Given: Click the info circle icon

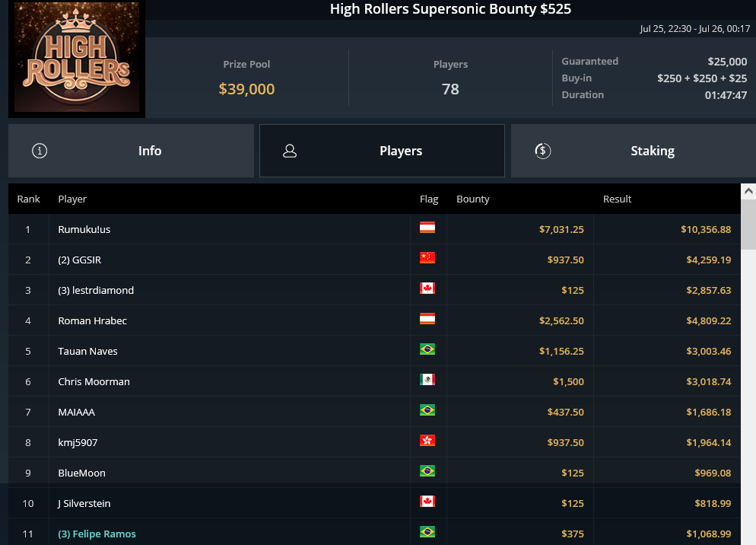Looking at the screenshot, I should (40, 151).
